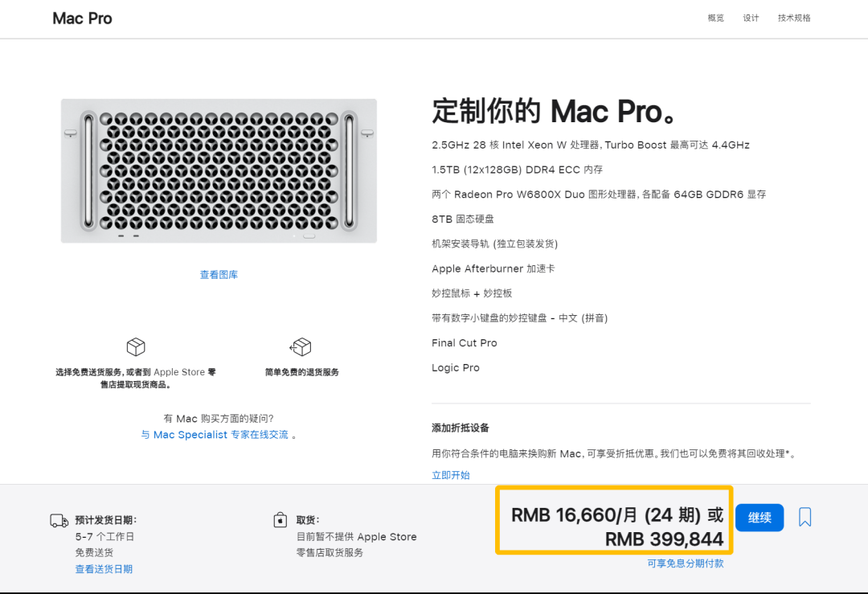The height and width of the screenshot is (594, 868).
Task: Click the 目前暂不提供 Apple Store pickup notice
Action: [357, 545]
